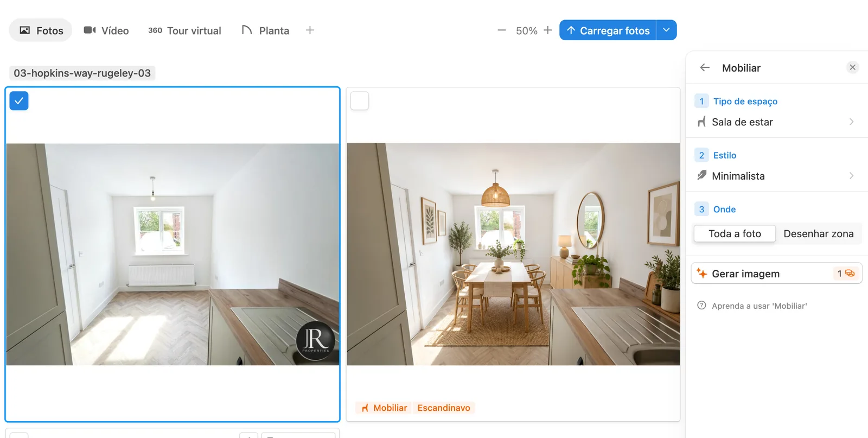Image resolution: width=868 pixels, height=438 pixels.
Task: Select the Desenhar zona option
Action: (x=818, y=234)
